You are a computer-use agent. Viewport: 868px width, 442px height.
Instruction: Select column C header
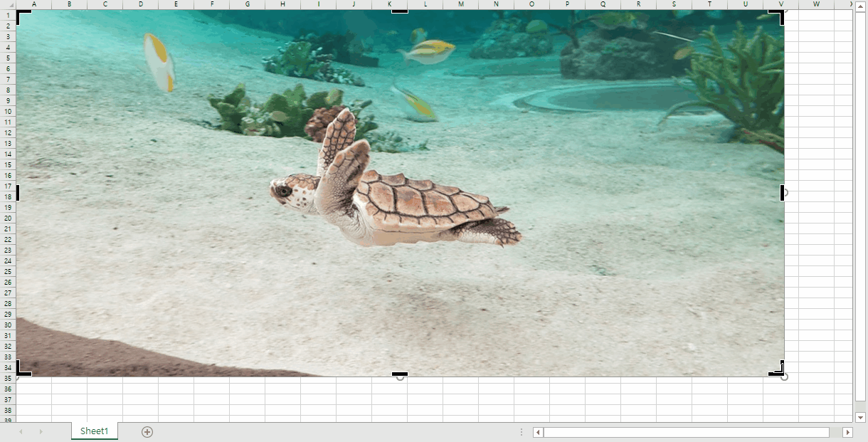[105, 4]
